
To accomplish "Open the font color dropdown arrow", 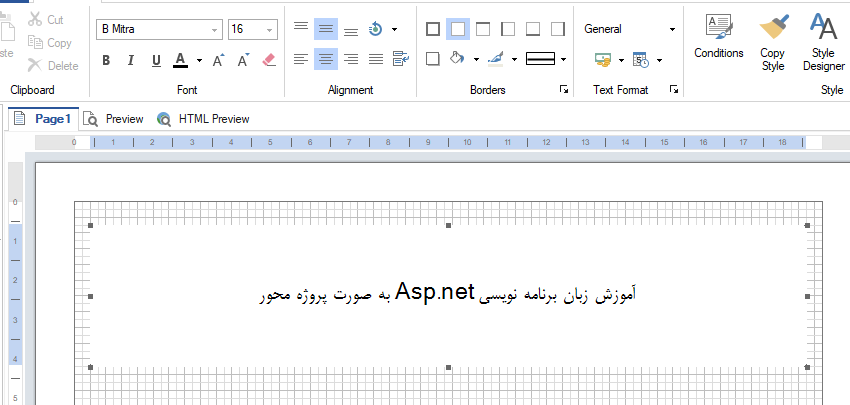I will point(199,60).
